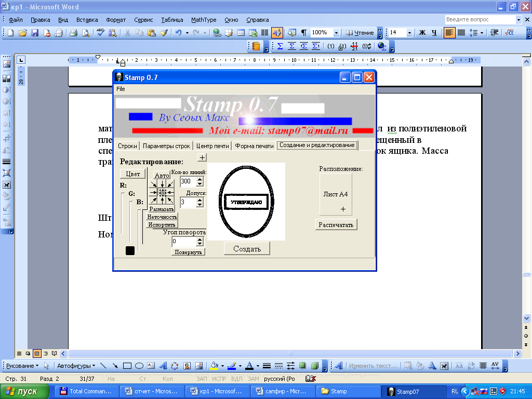
Task: Click the center star direction arrow button
Action: (x=162, y=193)
